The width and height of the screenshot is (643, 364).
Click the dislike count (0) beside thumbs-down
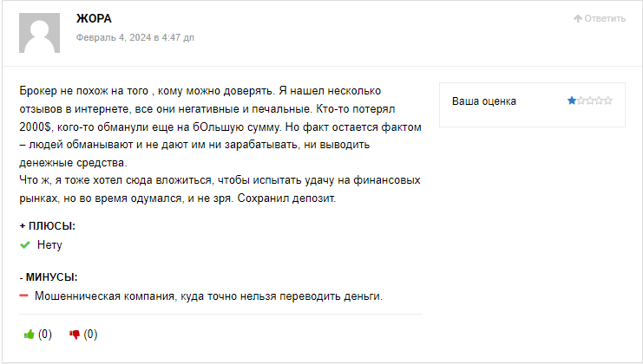pos(90,335)
